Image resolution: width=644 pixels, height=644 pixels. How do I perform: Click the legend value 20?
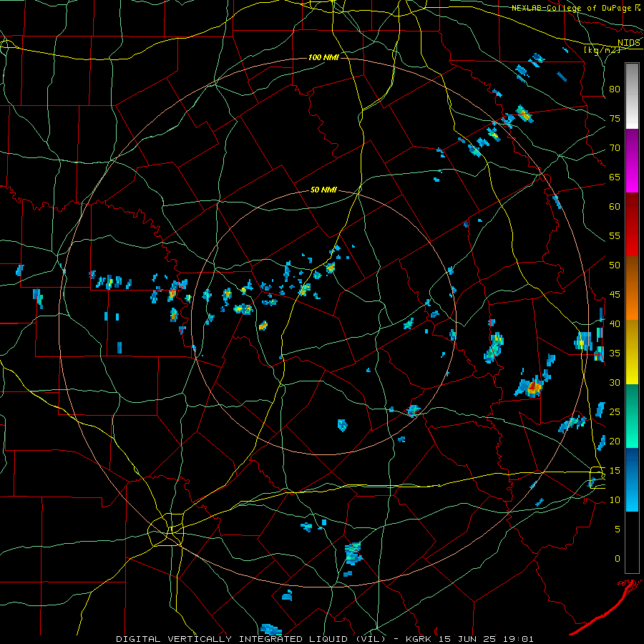615,441
